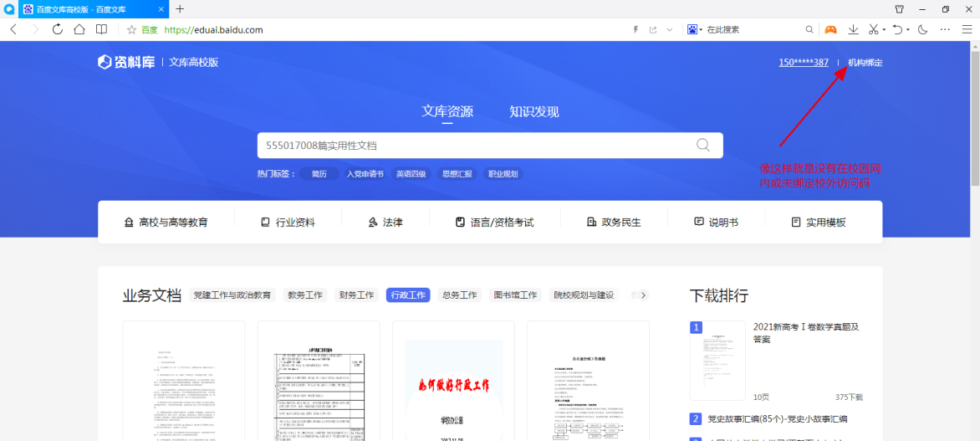The width and height of the screenshot is (980, 441).
Task: Click the magnifier icon in the document search box
Action: [702, 145]
